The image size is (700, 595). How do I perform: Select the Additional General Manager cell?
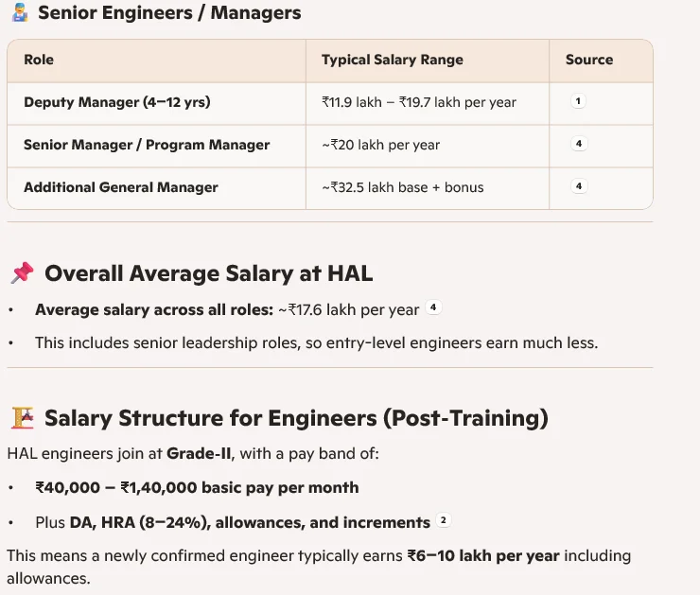tap(121, 187)
